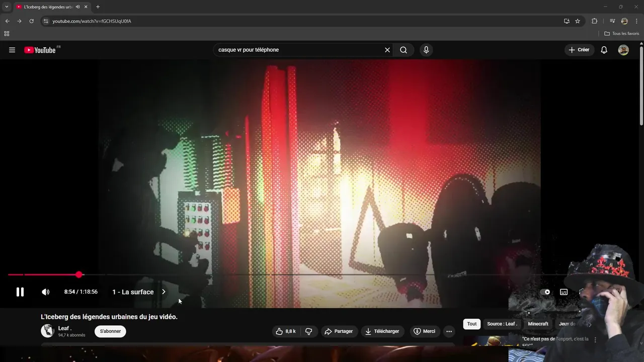Dislike the video
644x362 pixels.
(308, 331)
